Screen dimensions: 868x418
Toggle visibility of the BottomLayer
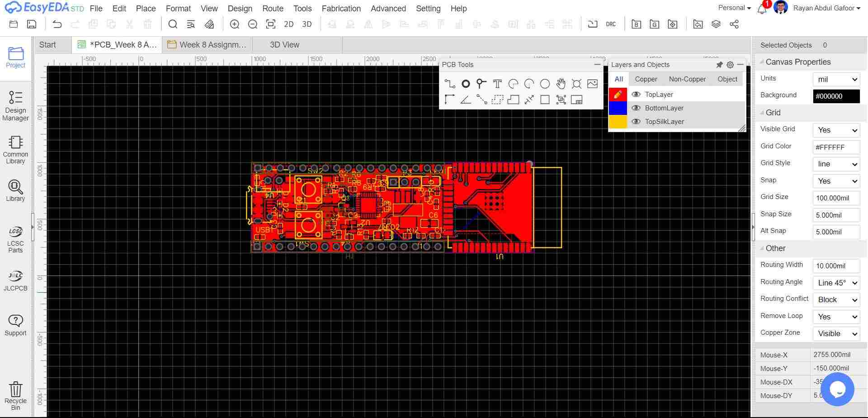(x=636, y=108)
